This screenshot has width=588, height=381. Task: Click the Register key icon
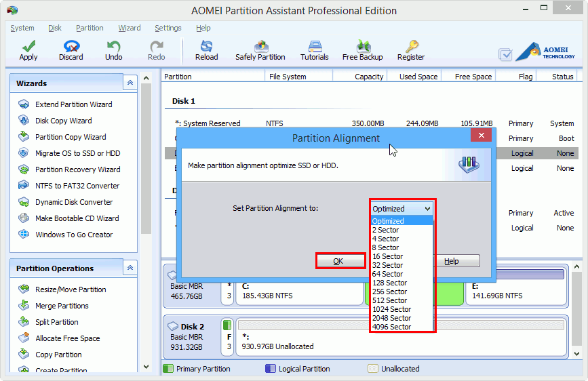coord(411,50)
